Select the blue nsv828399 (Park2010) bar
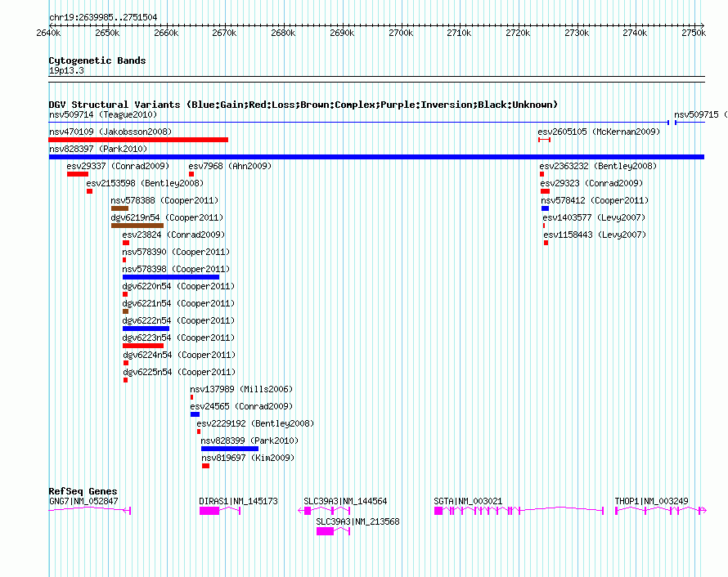 pos(230,449)
